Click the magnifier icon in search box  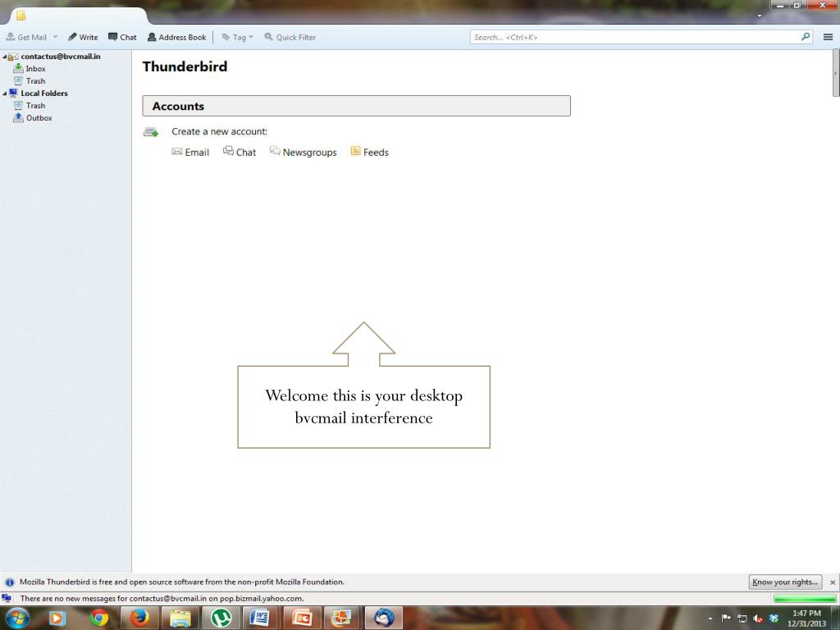point(806,36)
